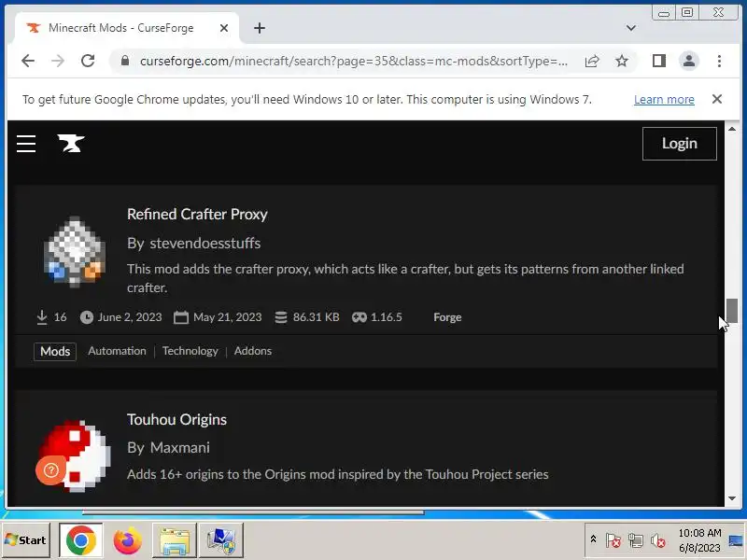This screenshot has width=747, height=560.
Task: Open the Touhou Origins mod title
Action: (176, 419)
